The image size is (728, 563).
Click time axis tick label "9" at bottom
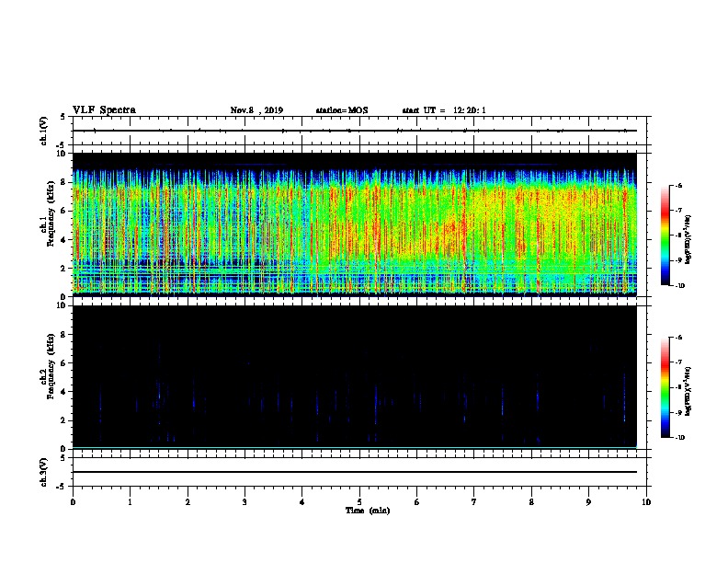[588, 502]
